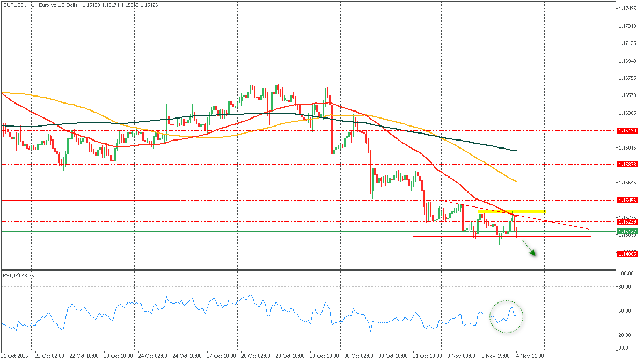644x362 pixels.
Task: Click the green current price label 1.15127
Action: pos(627,232)
